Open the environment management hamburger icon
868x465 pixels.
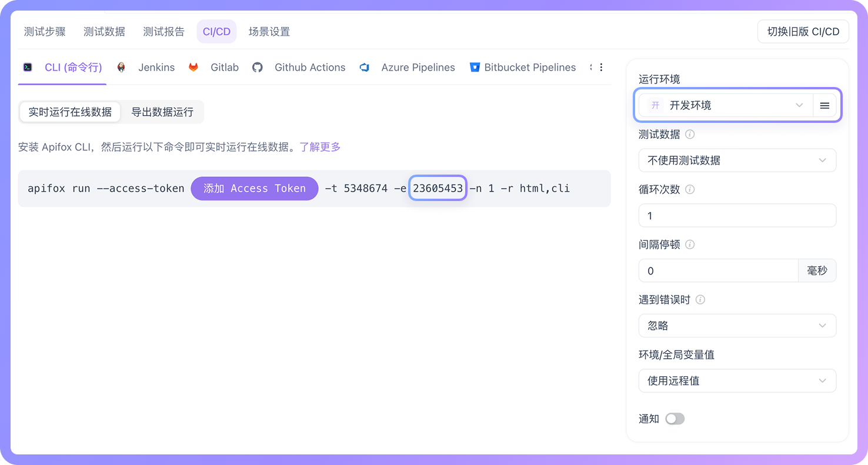tap(824, 105)
